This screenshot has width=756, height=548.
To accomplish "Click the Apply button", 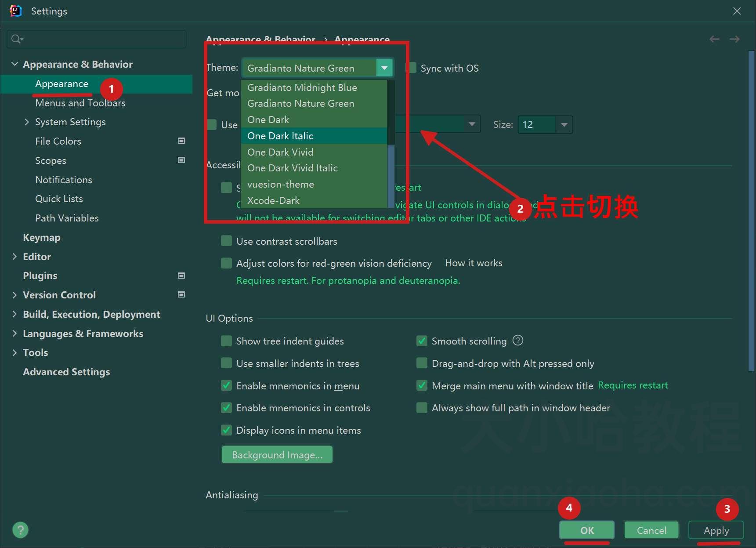I will tap(716, 530).
